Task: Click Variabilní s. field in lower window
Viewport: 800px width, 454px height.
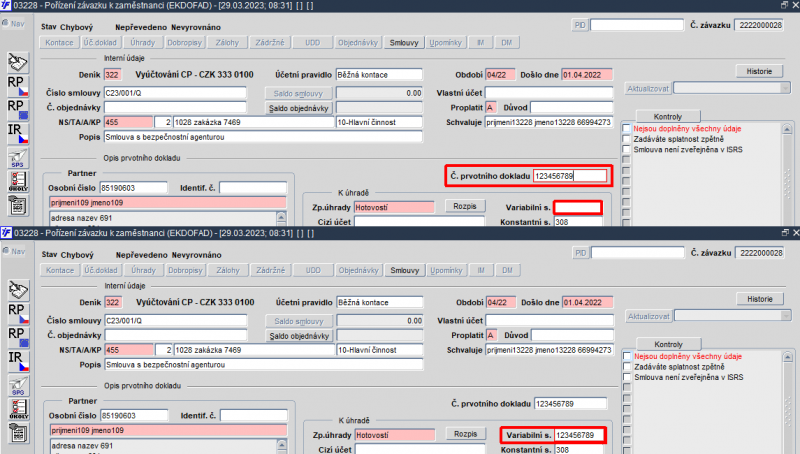Action: [x=579, y=435]
